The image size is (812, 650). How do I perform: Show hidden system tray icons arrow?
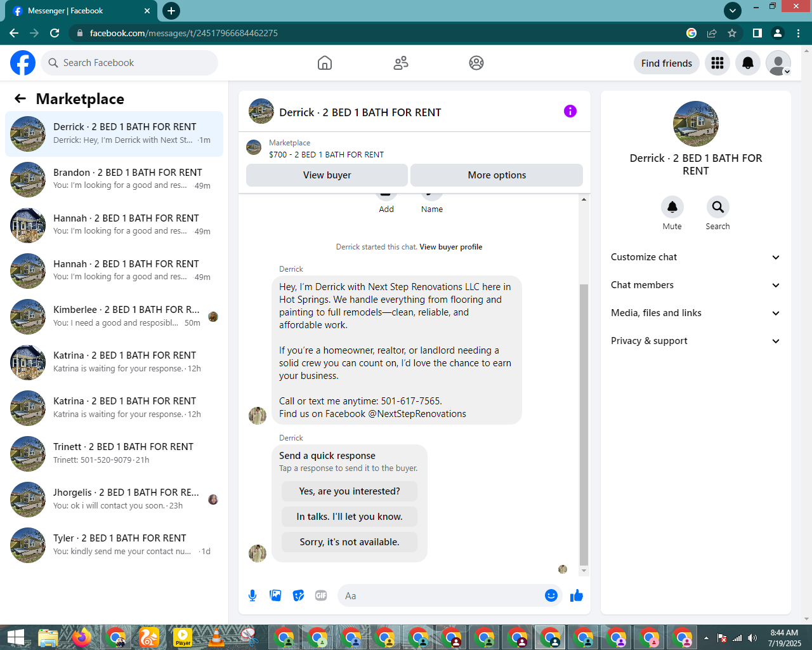pos(706,638)
